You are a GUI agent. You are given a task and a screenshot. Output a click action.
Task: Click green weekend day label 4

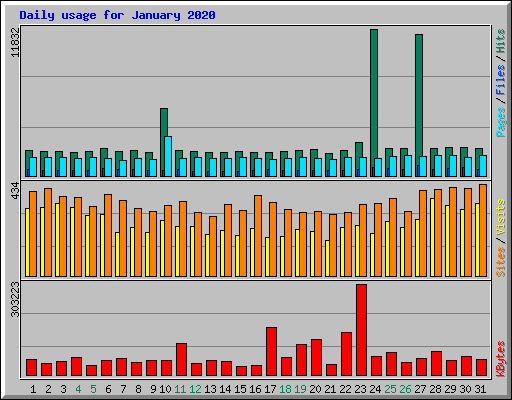click(78, 389)
